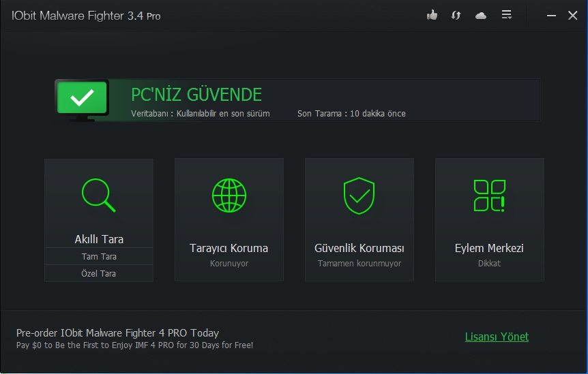Click the thumbs-up like icon

(x=432, y=16)
